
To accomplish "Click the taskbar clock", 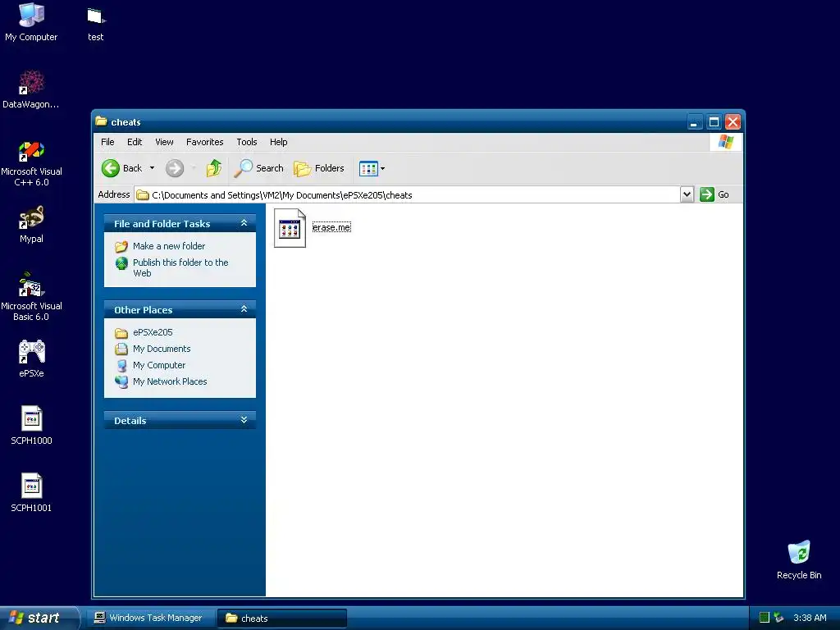I will point(810,618).
